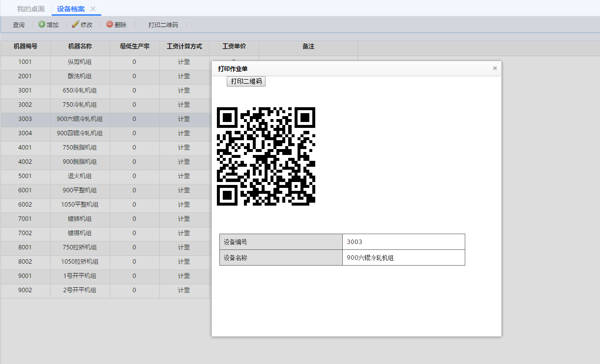Click the 900四辊冷轧机组 name cell
This screenshot has height=364, width=600.
[80, 133]
